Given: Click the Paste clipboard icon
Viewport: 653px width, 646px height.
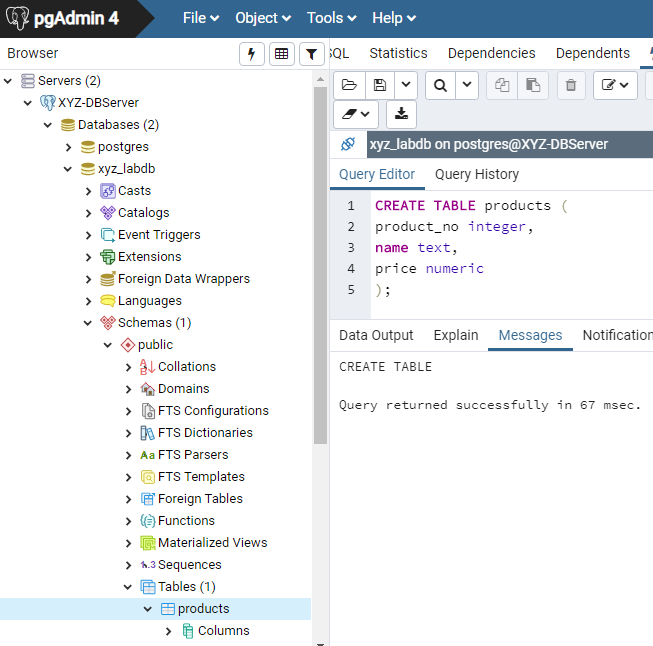Looking at the screenshot, I should click(x=533, y=85).
